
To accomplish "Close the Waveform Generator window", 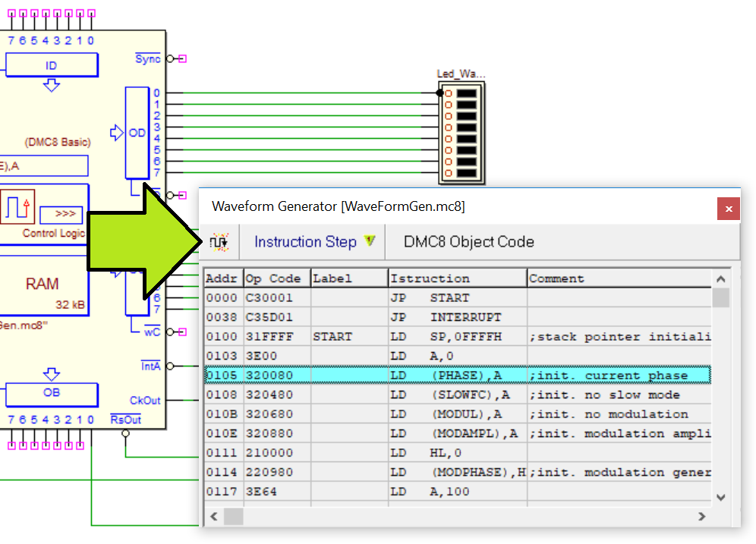I will click(x=729, y=209).
